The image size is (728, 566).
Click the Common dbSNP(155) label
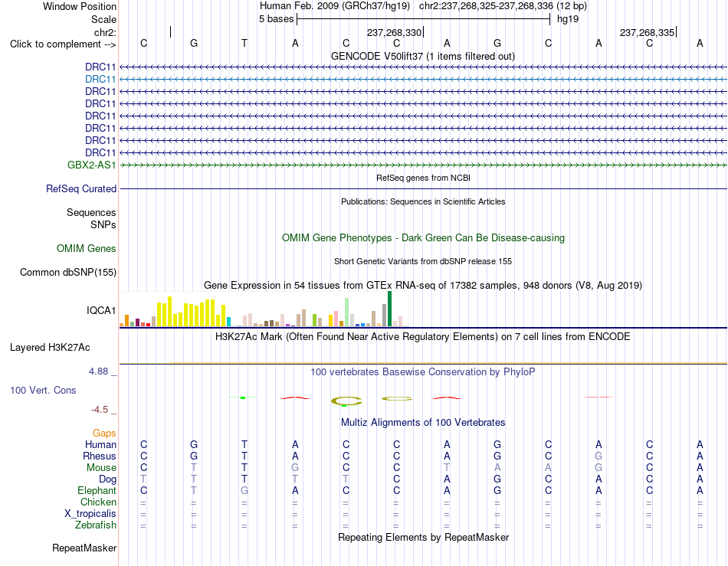tap(67, 273)
